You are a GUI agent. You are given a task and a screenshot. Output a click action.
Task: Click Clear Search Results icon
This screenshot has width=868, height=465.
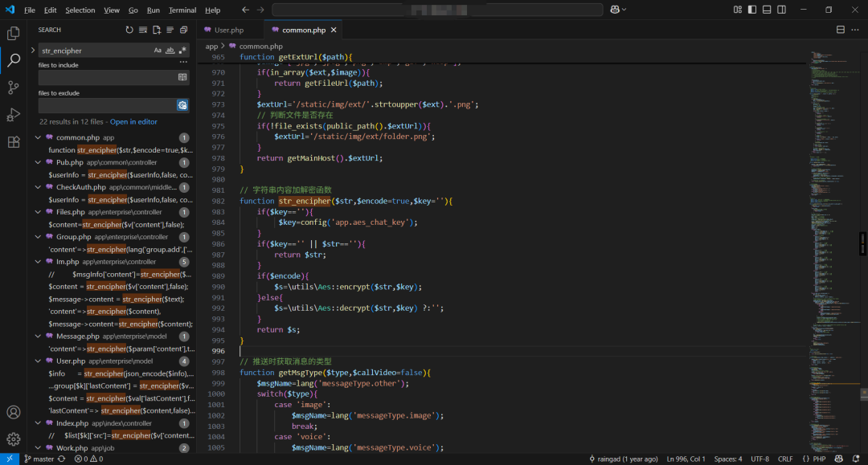(x=143, y=30)
